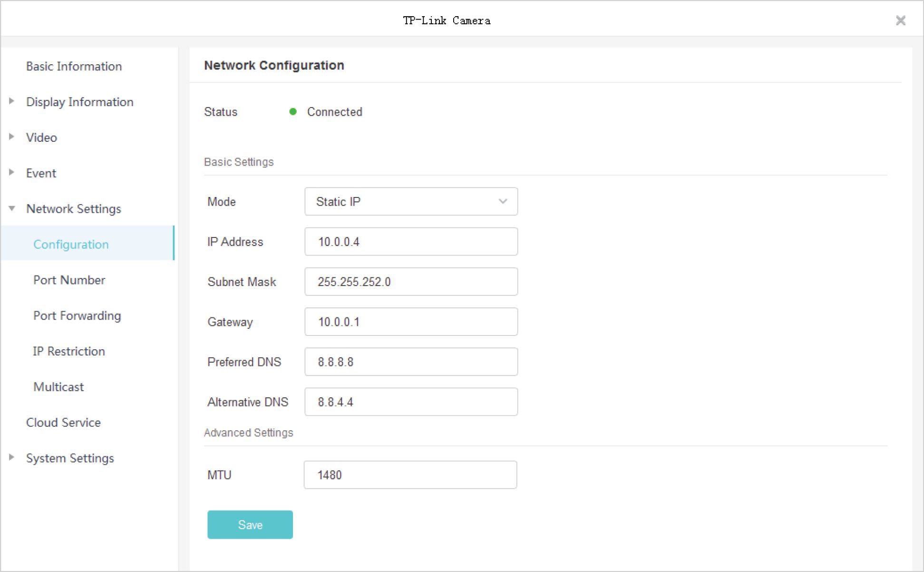Open Port Forwarding settings

pos(77,316)
